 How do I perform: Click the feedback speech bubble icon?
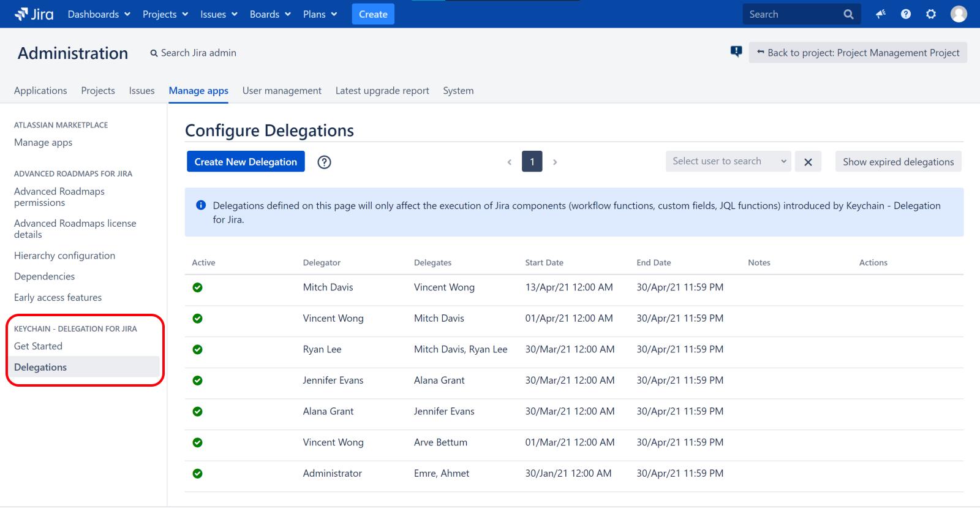pyautogui.click(x=736, y=51)
